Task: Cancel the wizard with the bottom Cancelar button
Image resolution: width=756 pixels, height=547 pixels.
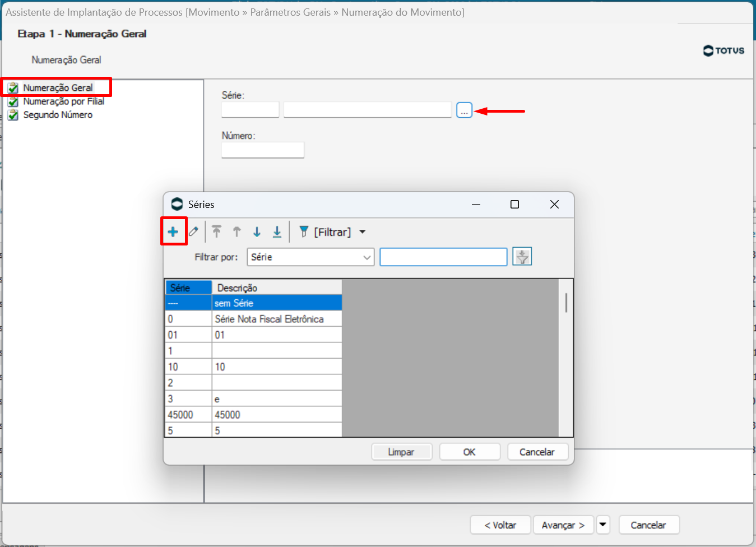Action: click(649, 525)
